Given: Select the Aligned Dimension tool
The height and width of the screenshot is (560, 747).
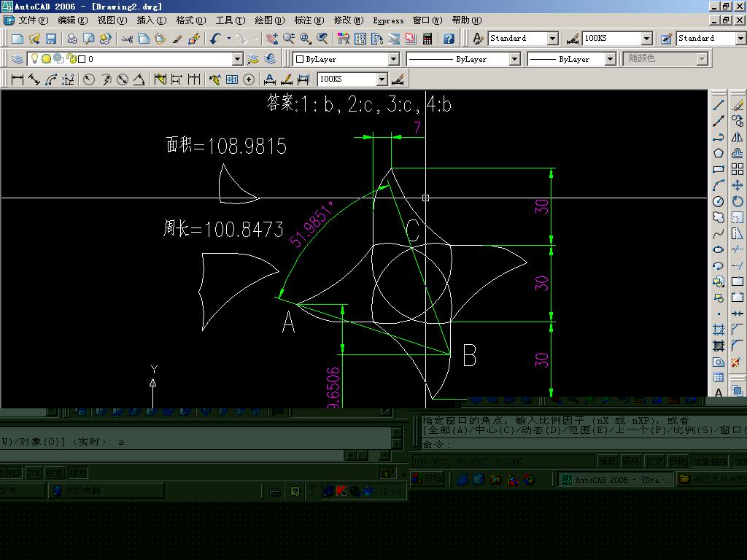Looking at the screenshot, I should pyautogui.click(x=34, y=79).
